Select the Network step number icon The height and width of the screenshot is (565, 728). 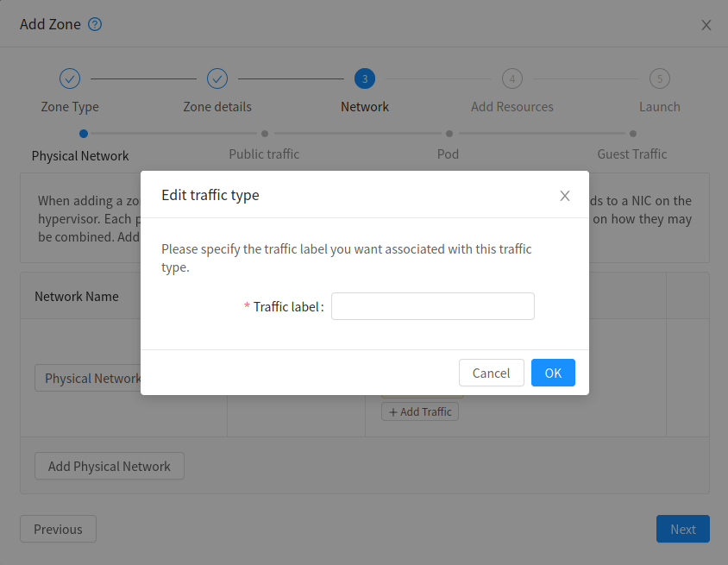[x=364, y=78]
